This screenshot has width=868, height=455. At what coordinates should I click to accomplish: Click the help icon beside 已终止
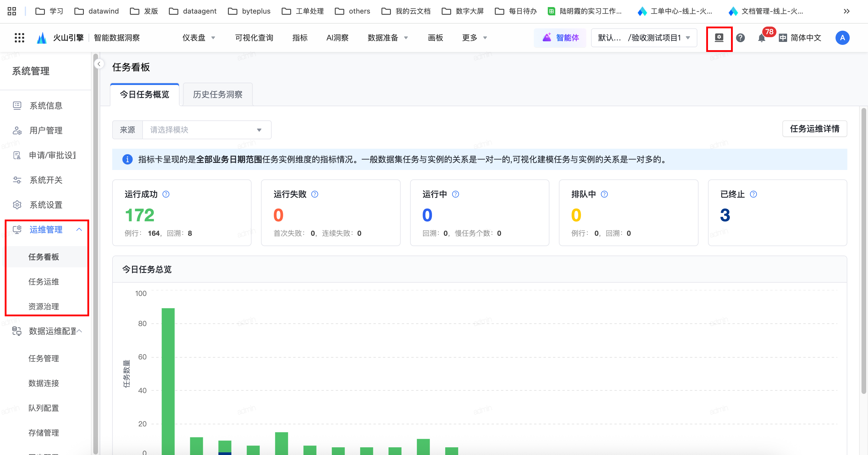click(753, 194)
